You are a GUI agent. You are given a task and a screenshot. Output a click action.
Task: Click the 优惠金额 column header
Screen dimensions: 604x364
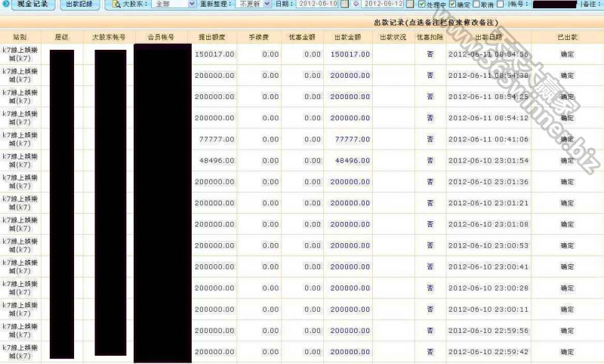tap(303, 37)
